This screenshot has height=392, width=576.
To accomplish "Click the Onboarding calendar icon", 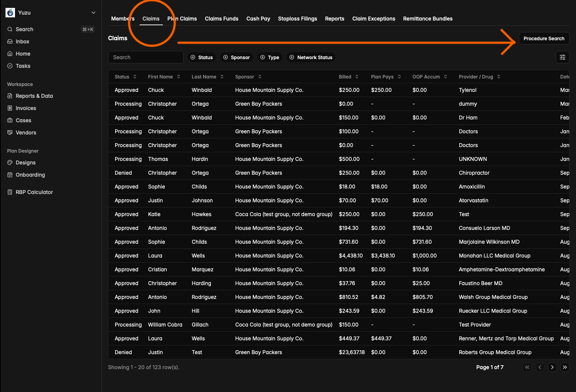I will [10, 175].
